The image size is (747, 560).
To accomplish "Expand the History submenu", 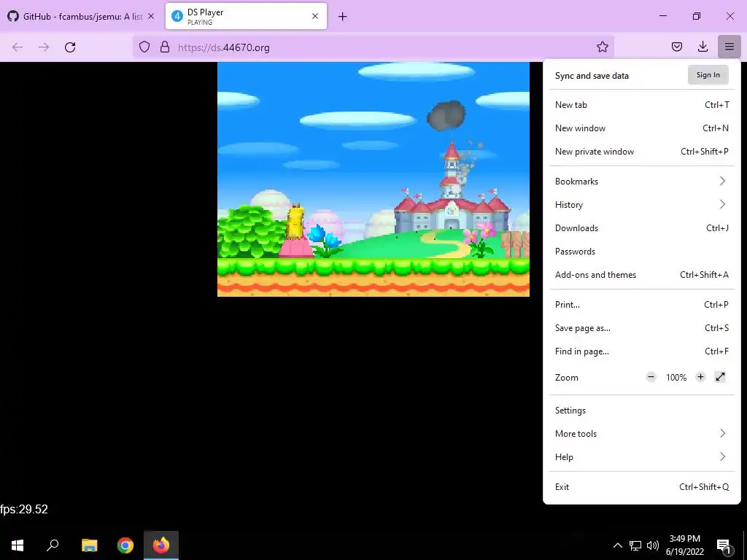I will tap(642, 205).
